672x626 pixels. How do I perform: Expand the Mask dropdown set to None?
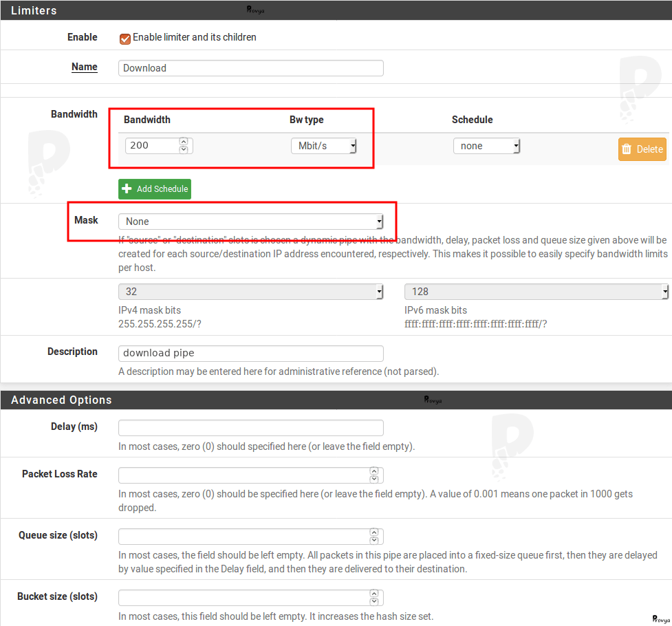click(250, 222)
